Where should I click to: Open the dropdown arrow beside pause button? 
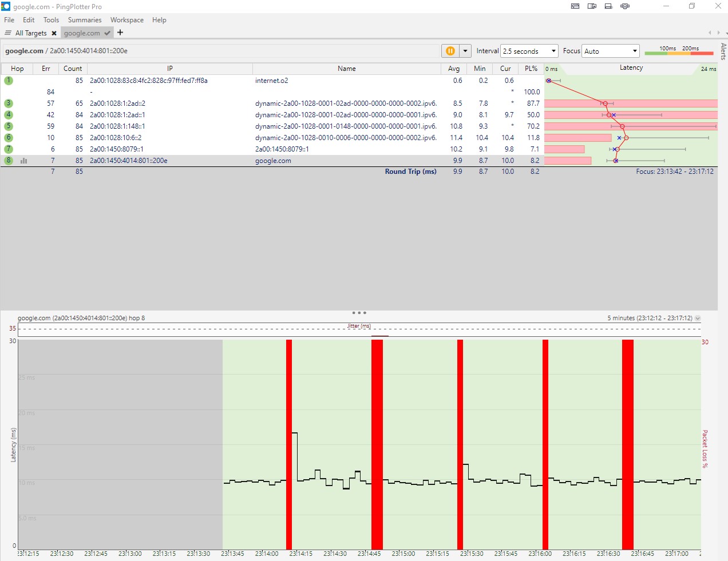coord(465,51)
